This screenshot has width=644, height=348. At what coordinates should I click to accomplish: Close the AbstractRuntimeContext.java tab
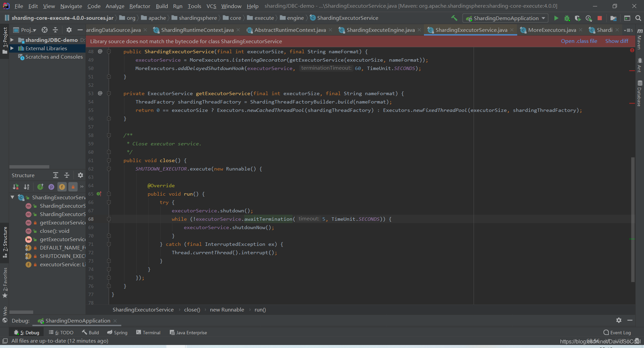[x=330, y=30]
